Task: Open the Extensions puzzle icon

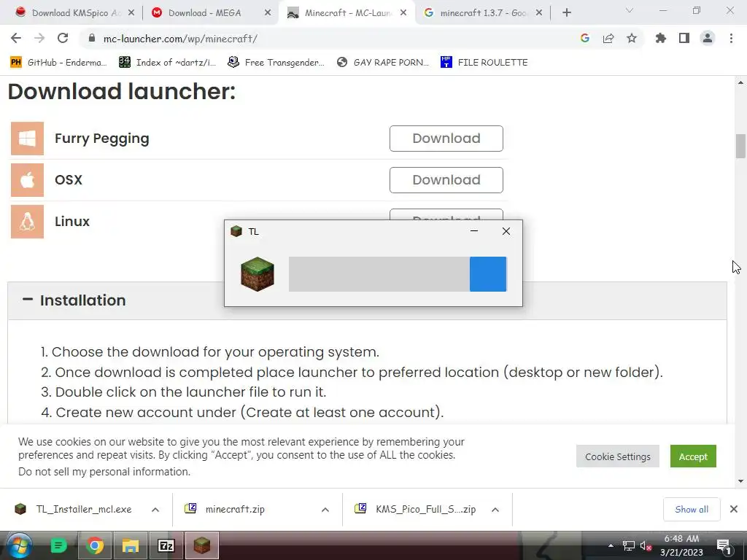Action: coord(661,39)
